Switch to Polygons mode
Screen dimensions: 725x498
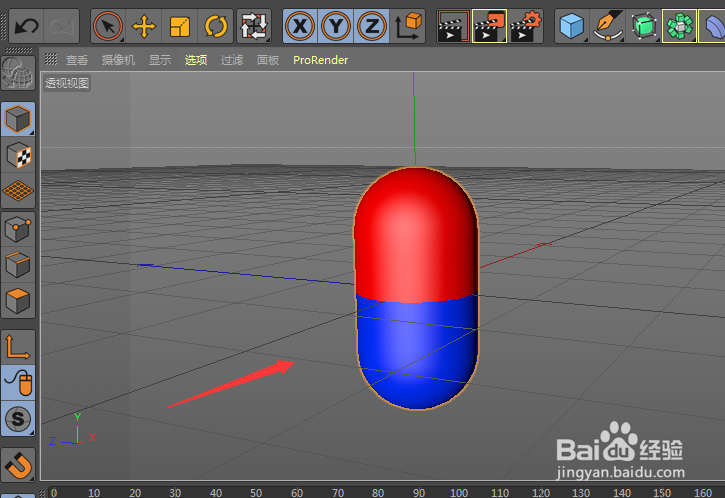(18, 301)
